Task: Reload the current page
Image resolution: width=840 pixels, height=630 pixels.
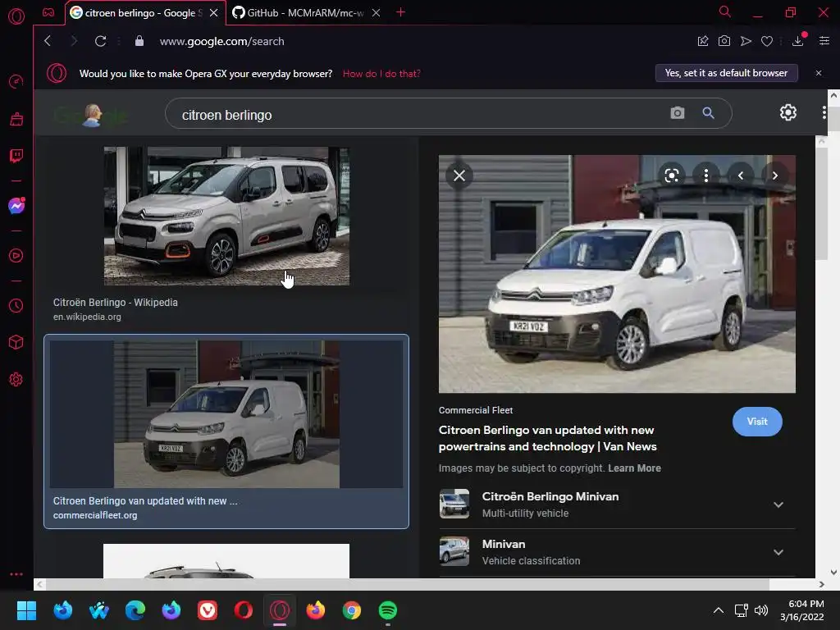Action: click(100, 41)
